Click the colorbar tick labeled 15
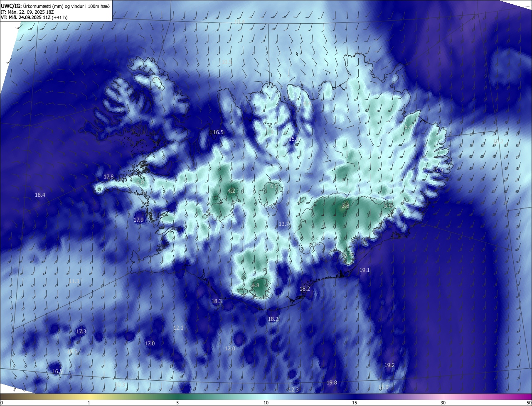 coord(355,403)
